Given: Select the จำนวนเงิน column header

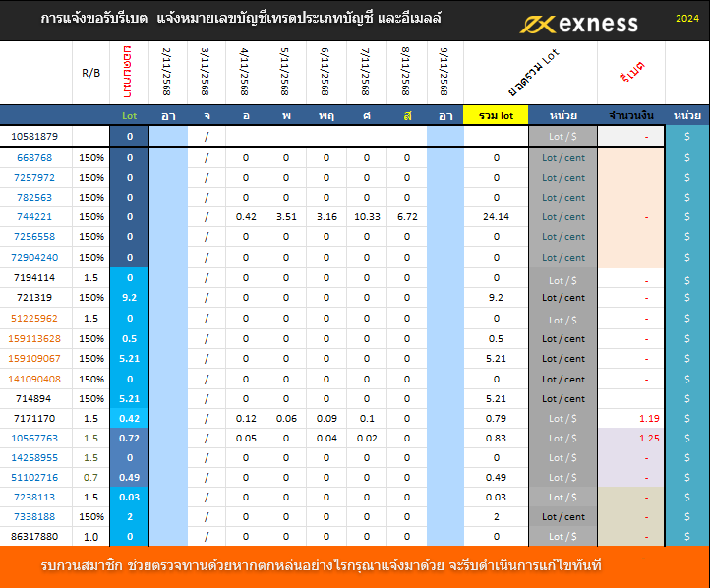Looking at the screenshot, I should point(630,115).
